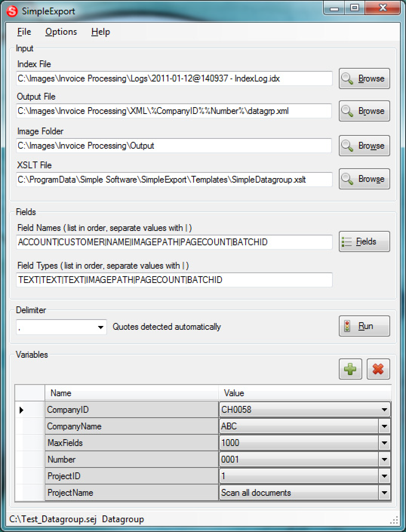Open the Options menu
Viewport: 406px width, 532px height.
pos(61,32)
